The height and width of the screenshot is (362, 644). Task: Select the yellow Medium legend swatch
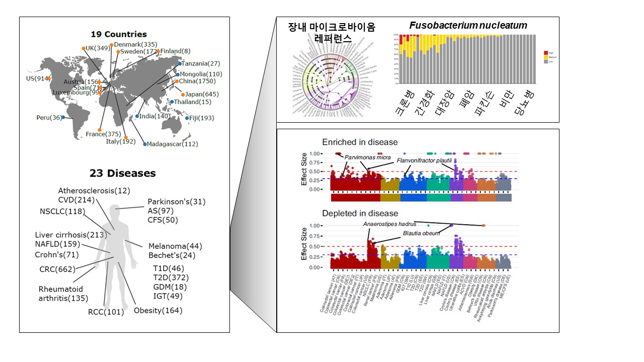[x=546, y=56]
